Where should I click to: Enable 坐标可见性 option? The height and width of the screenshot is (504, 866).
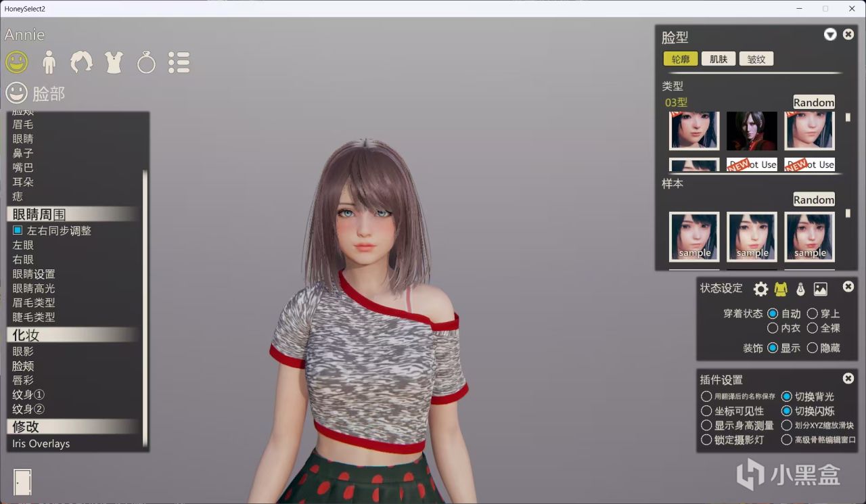(x=706, y=411)
